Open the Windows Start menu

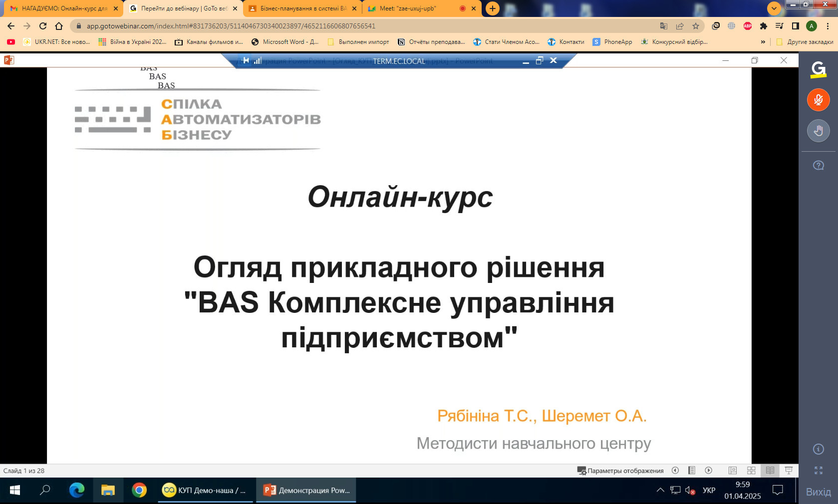pos(14,491)
